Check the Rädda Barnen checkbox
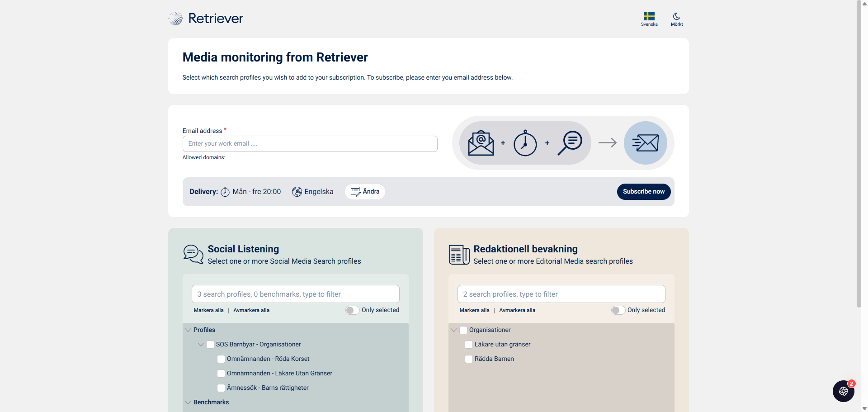The height and width of the screenshot is (412, 868). [469, 359]
